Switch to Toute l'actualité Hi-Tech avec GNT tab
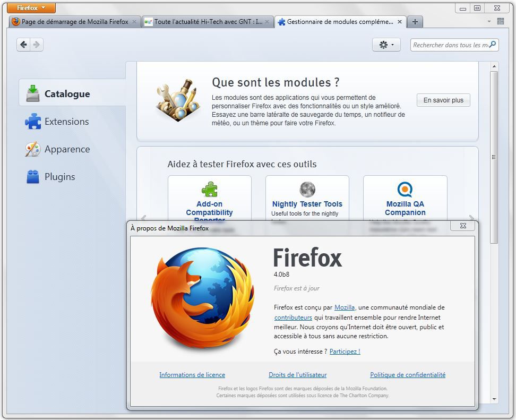The width and height of the screenshot is (516, 420). pyautogui.click(x=208, y=22)
